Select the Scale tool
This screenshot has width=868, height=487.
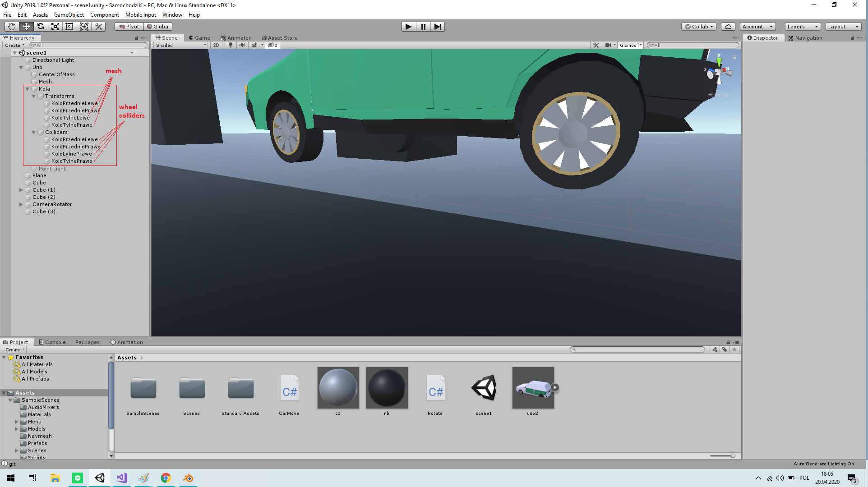tap(55, 27)
